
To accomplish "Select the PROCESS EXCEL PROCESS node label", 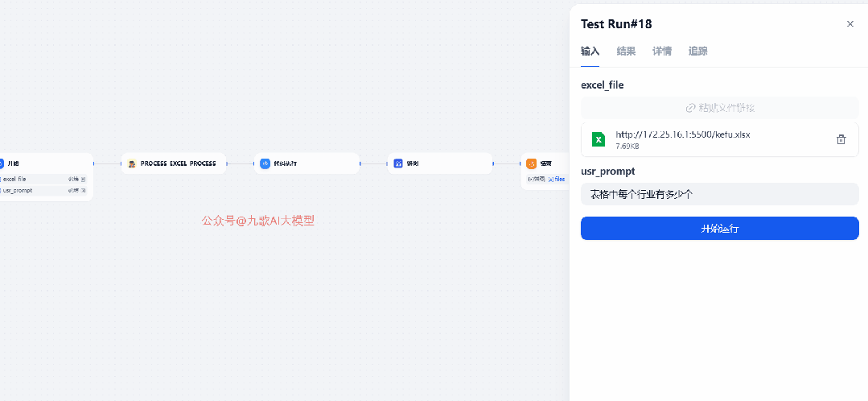I will coord(179,163).
